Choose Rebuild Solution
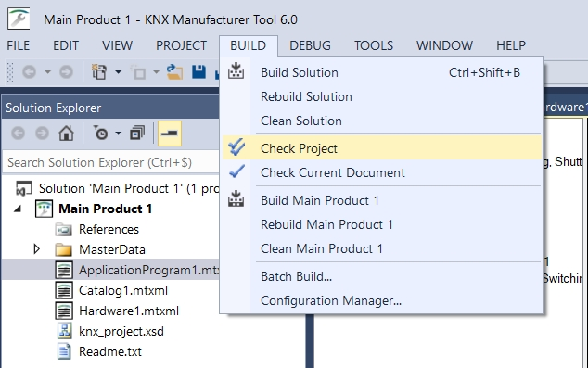 point(382,96)
